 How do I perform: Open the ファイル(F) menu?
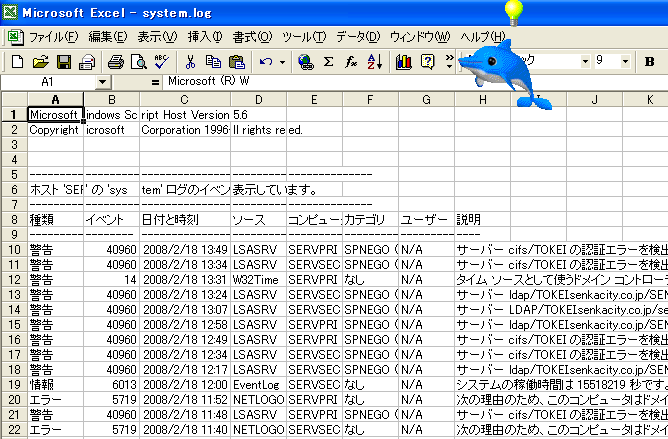(54, 37)
